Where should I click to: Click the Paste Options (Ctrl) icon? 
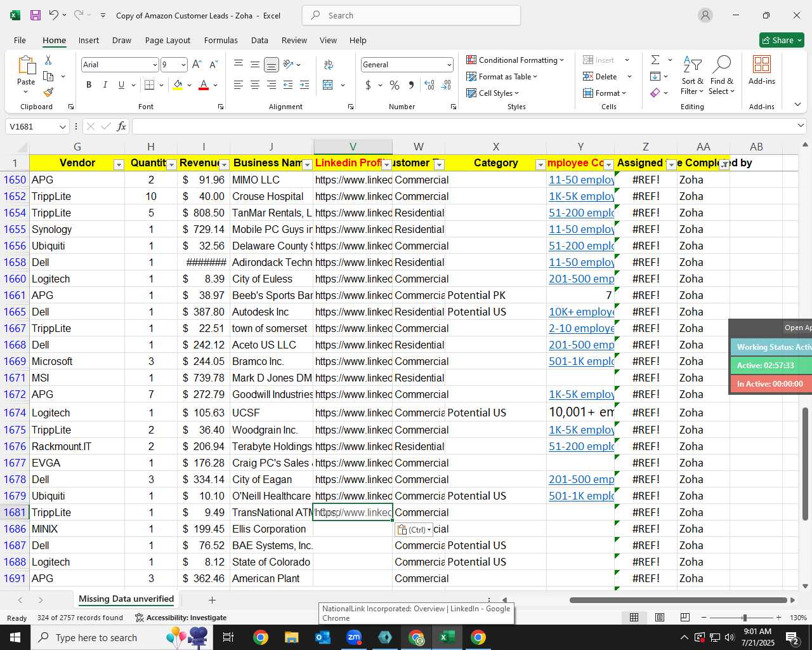[x=414, y=529]
